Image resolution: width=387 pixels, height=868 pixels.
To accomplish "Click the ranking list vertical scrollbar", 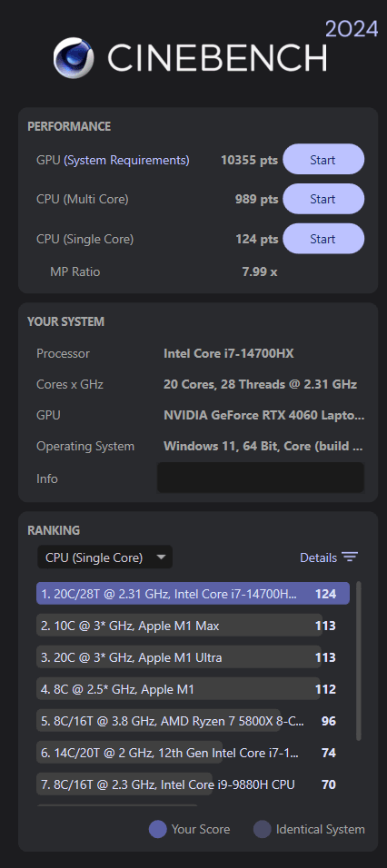I will point(358,660).
